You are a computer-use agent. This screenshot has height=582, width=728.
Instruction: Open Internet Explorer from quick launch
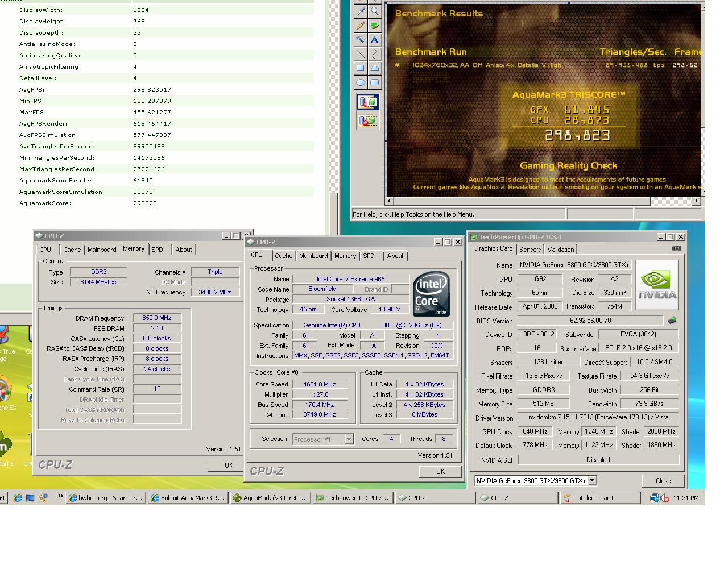click(18, 498)
